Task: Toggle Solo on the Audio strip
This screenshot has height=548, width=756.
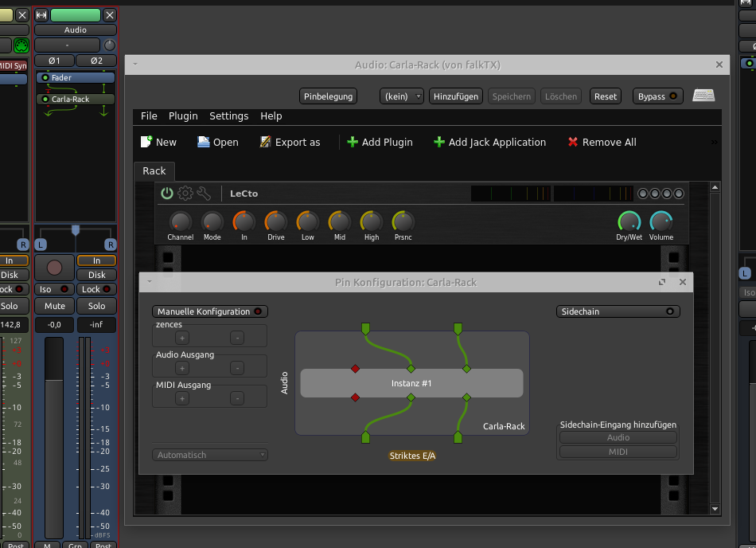Action: point(96,306)
